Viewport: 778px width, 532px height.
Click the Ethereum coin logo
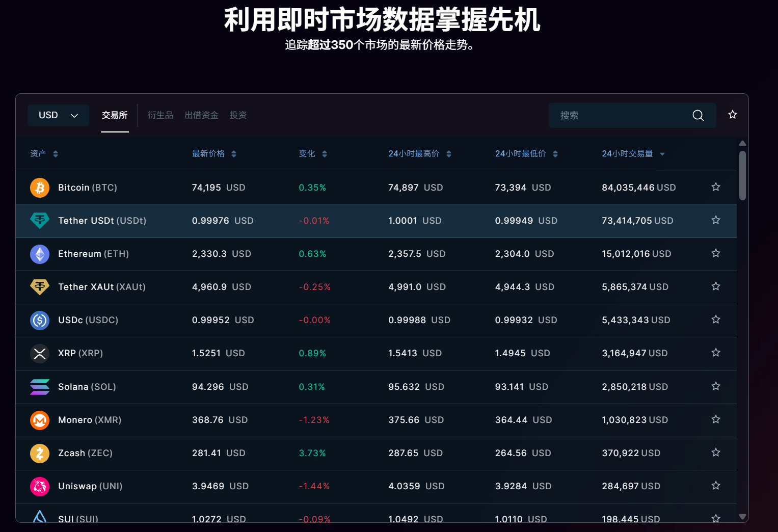point(39,254)
